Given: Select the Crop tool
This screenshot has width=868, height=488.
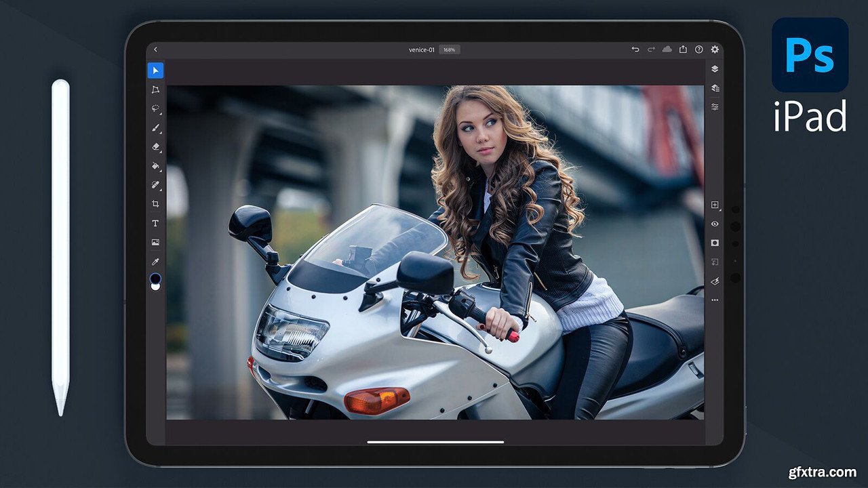Looking at the screenshot, I should pos(155,204).
